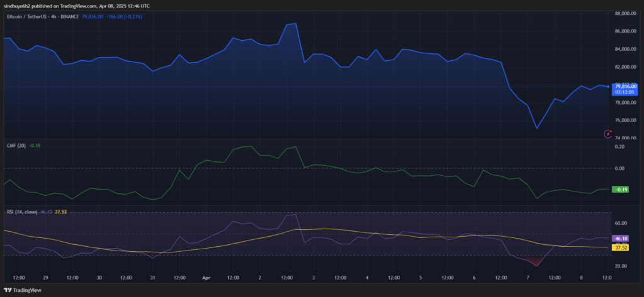Click the purple lightning bolt events icon

608,133
